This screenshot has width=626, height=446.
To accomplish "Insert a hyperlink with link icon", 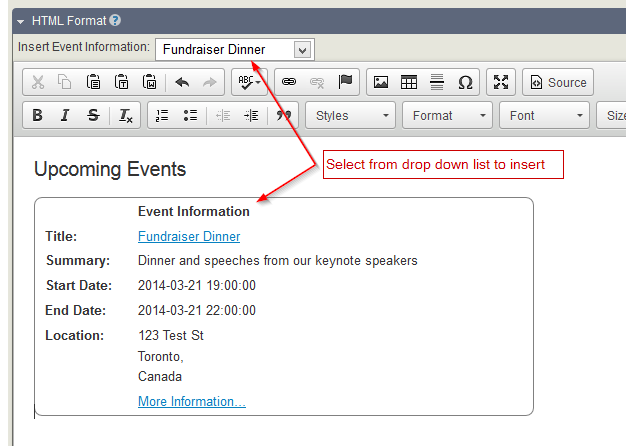I will (289, 82).
